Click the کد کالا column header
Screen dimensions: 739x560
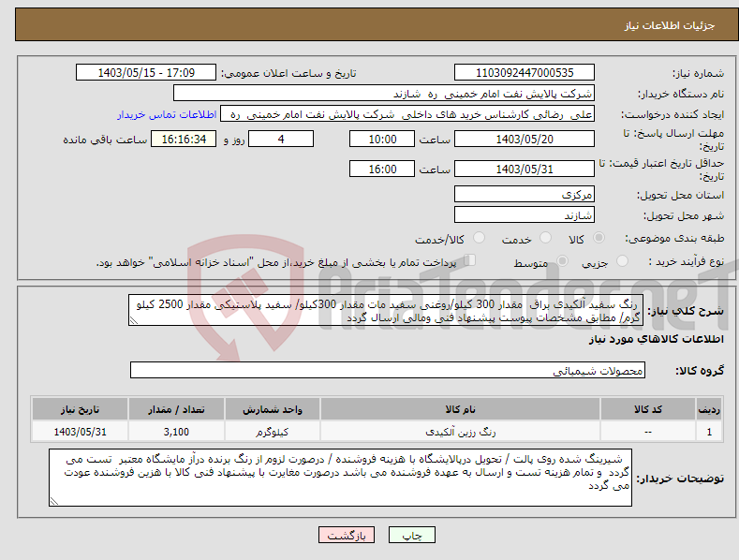click(x=648, y=409)
